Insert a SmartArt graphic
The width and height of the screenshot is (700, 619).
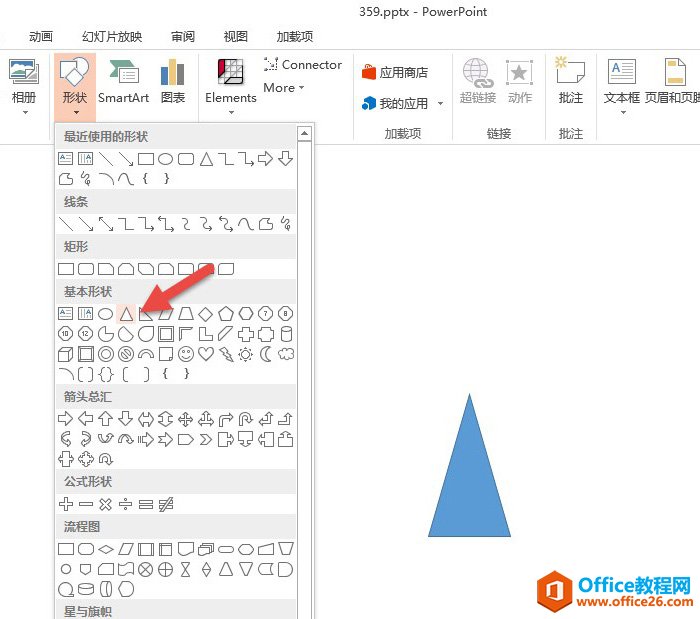[124, 81]
